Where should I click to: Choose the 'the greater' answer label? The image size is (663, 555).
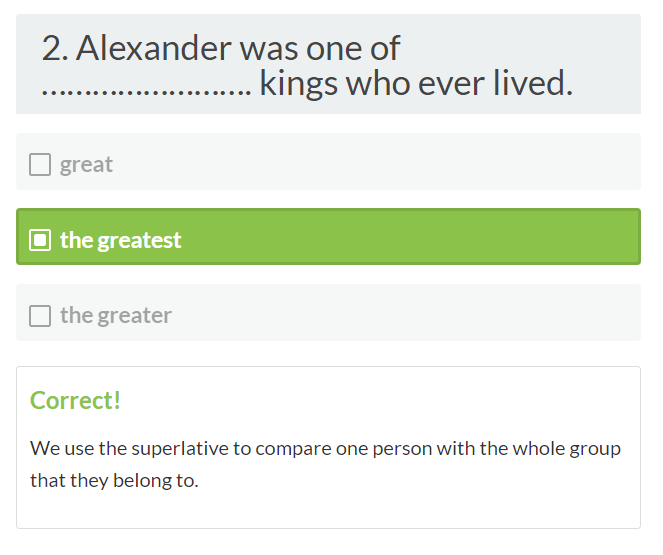[x=116, y=316]
